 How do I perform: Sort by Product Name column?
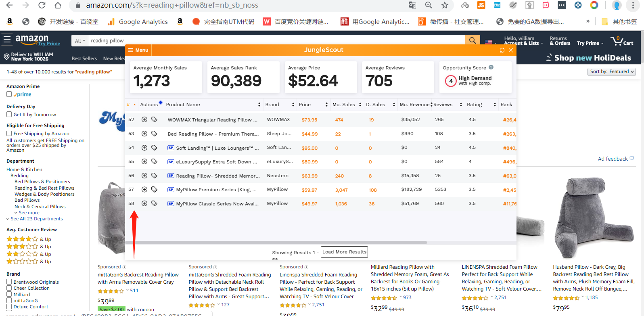click(x=213, y=105)
